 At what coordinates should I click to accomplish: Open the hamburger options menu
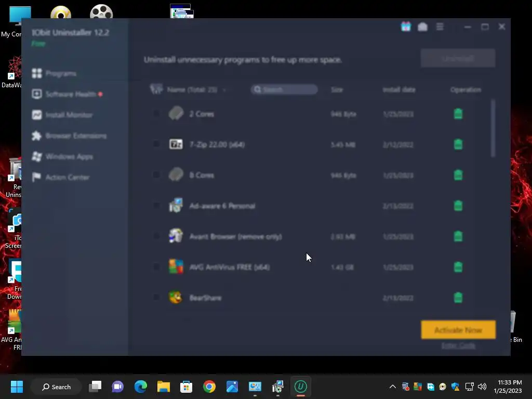coord(440,26)
